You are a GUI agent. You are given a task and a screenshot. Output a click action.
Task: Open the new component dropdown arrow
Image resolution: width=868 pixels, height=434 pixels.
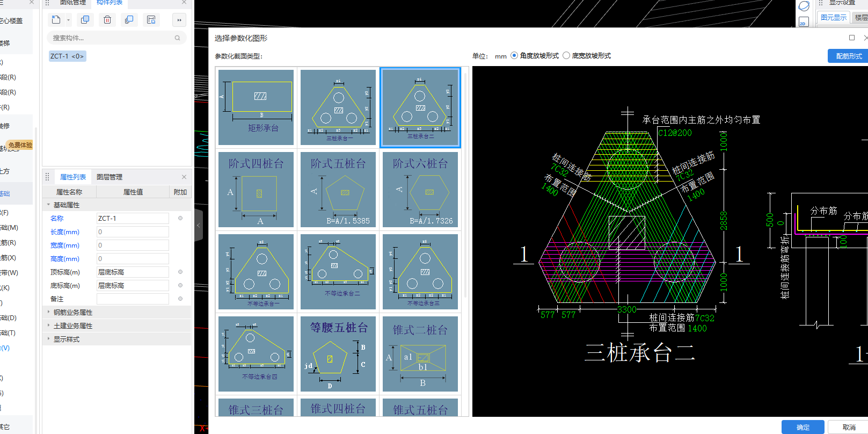click(x=69, y=20)
